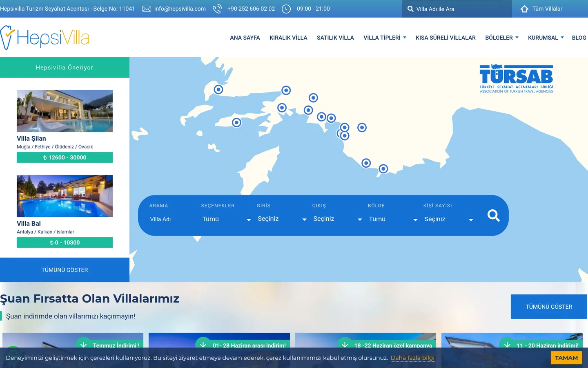Image resolution: width=588 pixels, height=368 pixels.
Task: Click the envelope email icon
Action: point(147,9)
